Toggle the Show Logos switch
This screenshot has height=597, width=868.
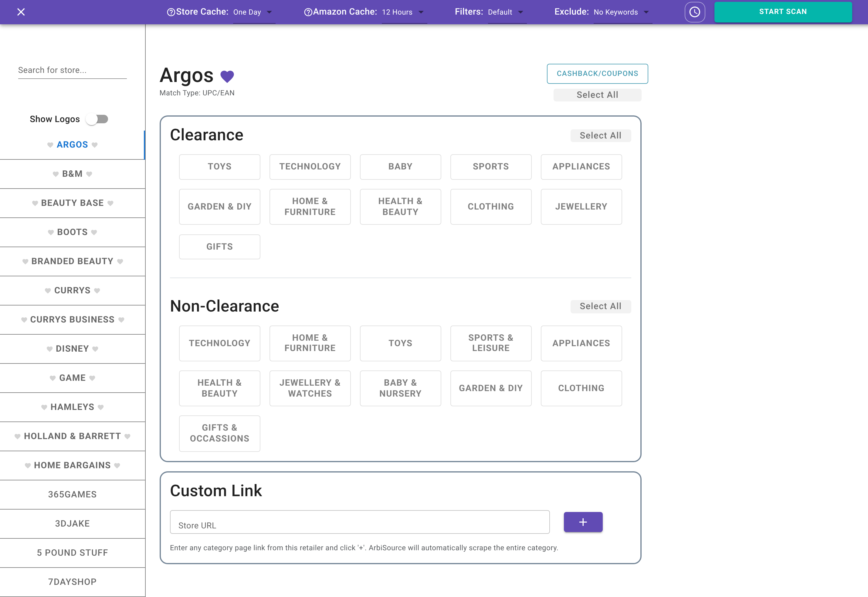click(97, 119)
